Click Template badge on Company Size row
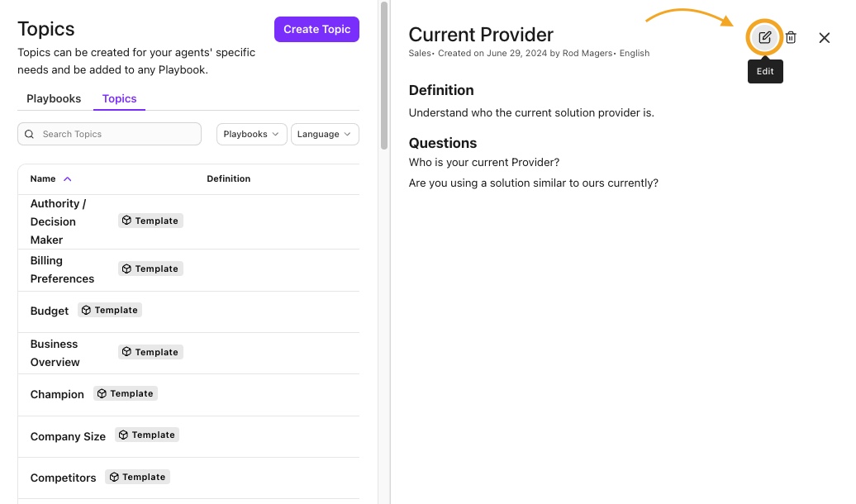This screenshot has width=856, height=504. pyautogui.click(x=147, y=435)
